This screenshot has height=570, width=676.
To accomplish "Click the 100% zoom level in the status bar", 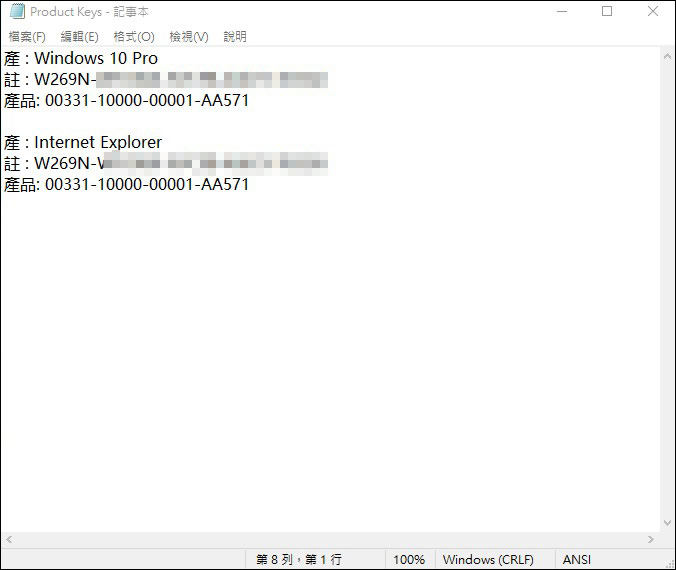I will tap(408, 560).
